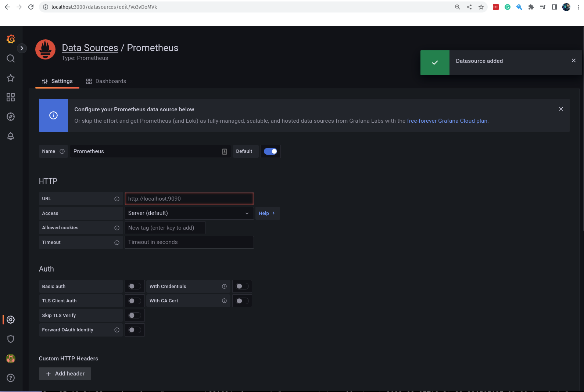This screenshot has height=392, width=584.
Task: Click the browser side panel icon
Action: (555, 7)
